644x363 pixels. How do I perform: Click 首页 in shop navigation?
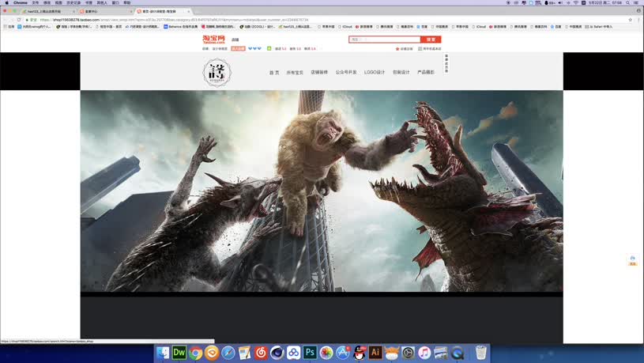274,72
